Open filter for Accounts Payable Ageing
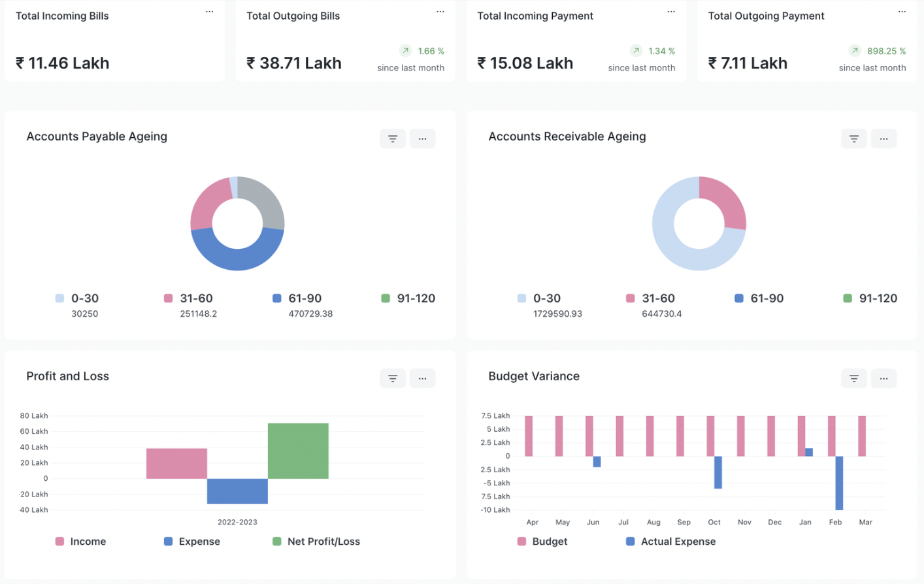The height and width of the screenshot is (584, 924). click(393, 138)
